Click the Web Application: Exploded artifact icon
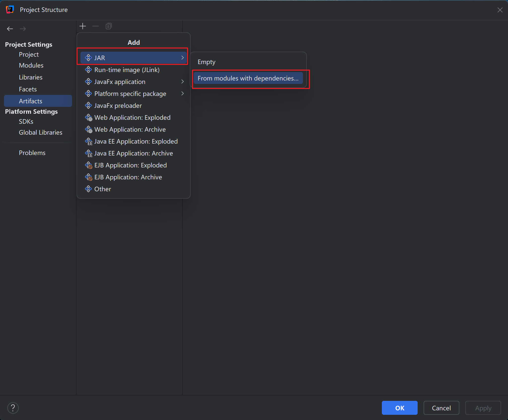The width and height of the screenshot is (508, 420). coord(88,117)
